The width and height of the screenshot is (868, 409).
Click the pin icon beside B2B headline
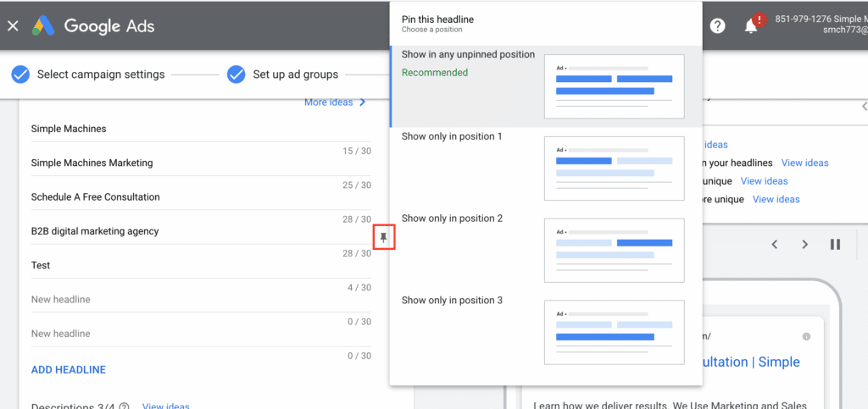[384, 238]
